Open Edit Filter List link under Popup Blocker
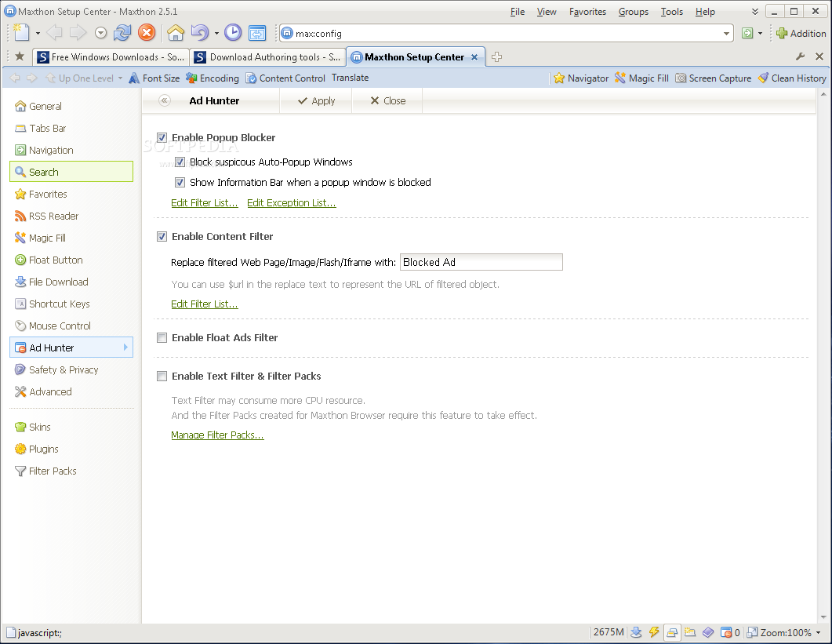832x644 pixels. (x=205, y=203)
